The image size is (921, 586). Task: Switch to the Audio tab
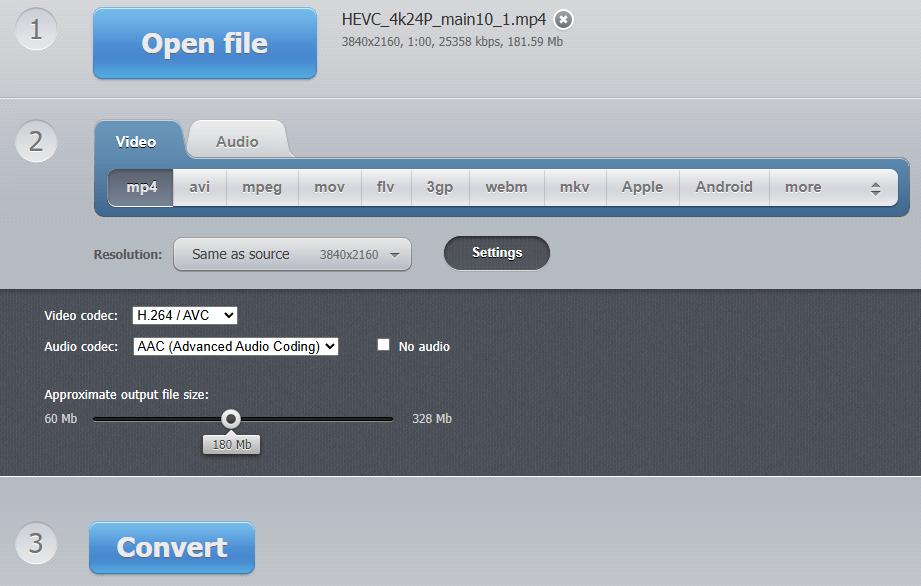point(237,141)
